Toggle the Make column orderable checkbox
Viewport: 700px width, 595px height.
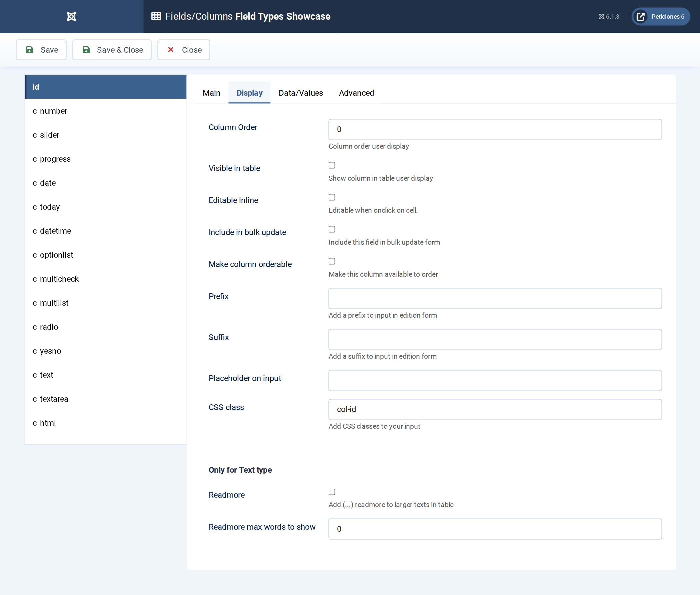pyautogui.click(x=332, y=261)
